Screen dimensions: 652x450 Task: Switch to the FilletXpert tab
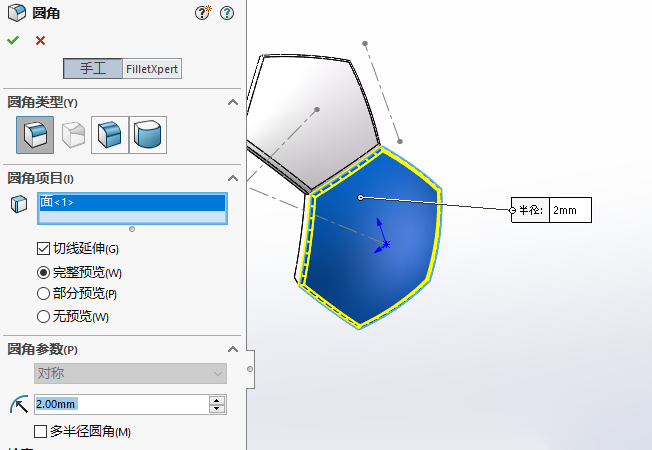[153, 69]
